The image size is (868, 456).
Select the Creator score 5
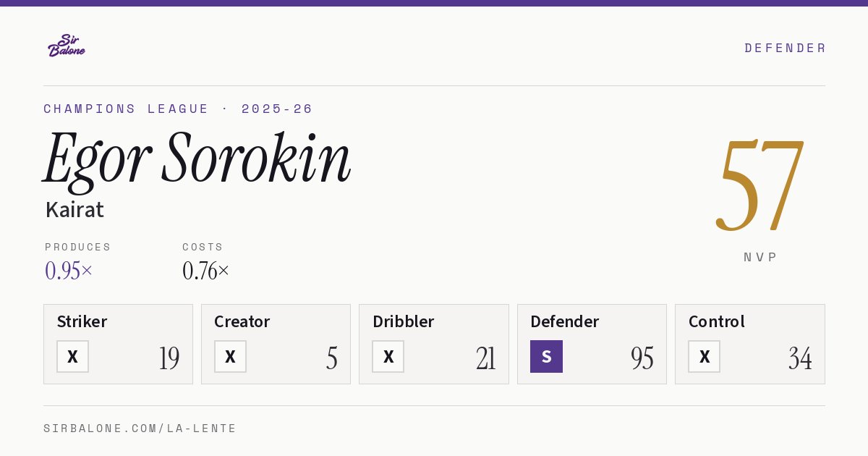click(x=332, y=358)
